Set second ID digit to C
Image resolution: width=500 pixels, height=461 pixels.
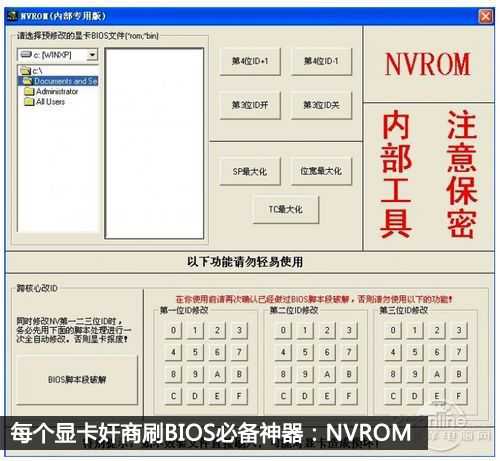[283, 396]
